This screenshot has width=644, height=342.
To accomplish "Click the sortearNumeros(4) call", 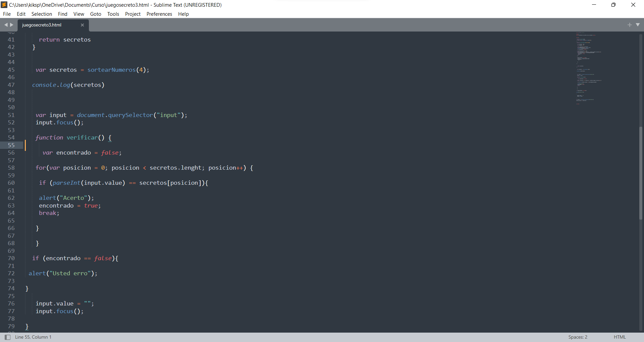I will pos(116,70).
